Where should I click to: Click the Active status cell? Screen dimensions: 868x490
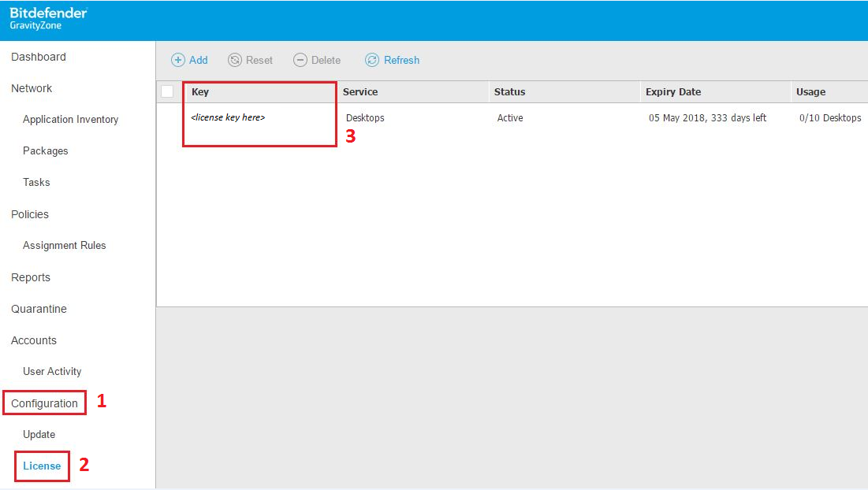[510, 118]
